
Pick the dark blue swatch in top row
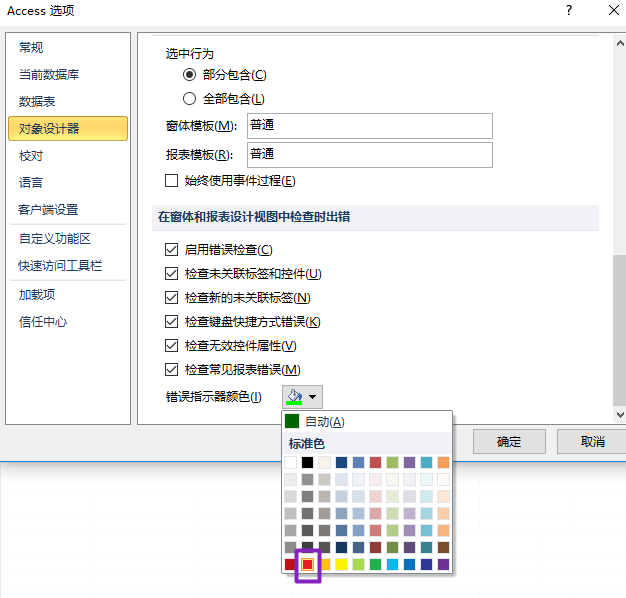(341, 462)
